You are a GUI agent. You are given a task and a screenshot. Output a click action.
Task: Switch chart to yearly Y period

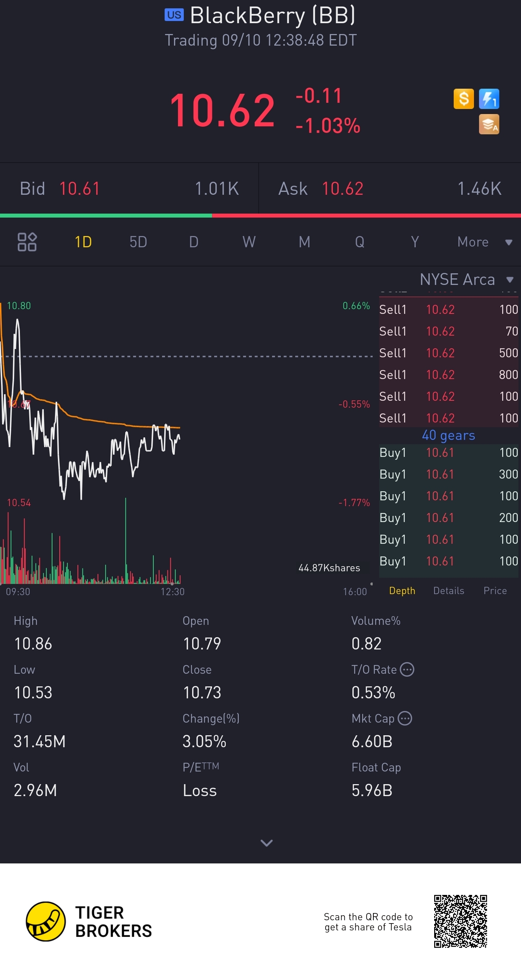pyautogui.click(x=415, y=242)
